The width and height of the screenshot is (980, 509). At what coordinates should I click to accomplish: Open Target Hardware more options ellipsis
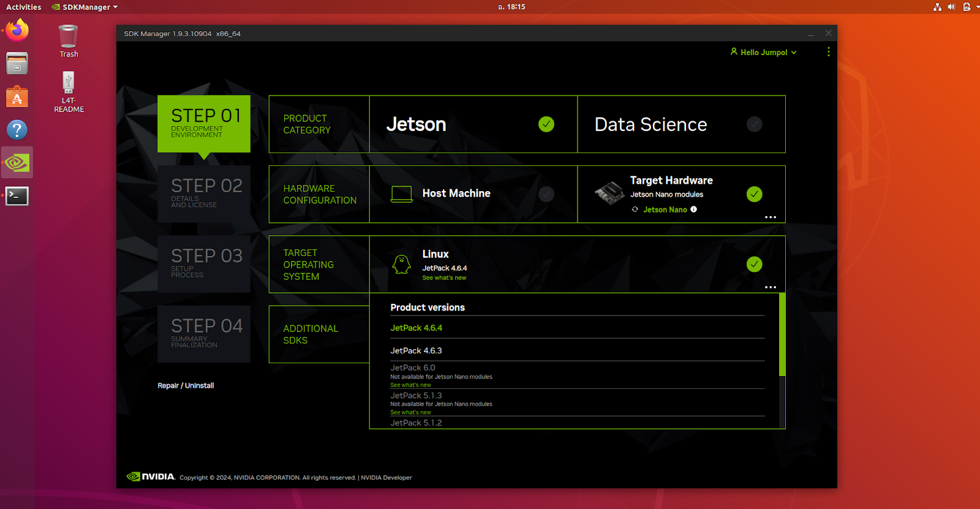coord(771,217)
